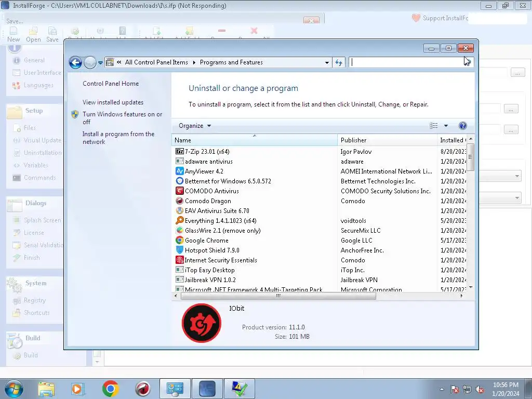Navigate to All Control Panel Items breadcrumb
532x399 pixels.
pyautogui.click(x=156, y=62)
